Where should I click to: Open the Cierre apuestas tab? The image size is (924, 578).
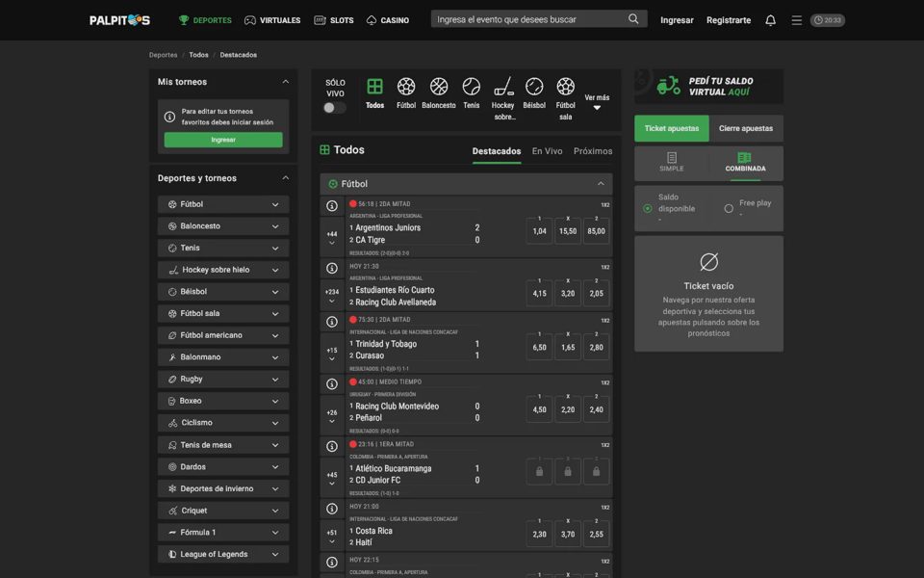[746, 128]
